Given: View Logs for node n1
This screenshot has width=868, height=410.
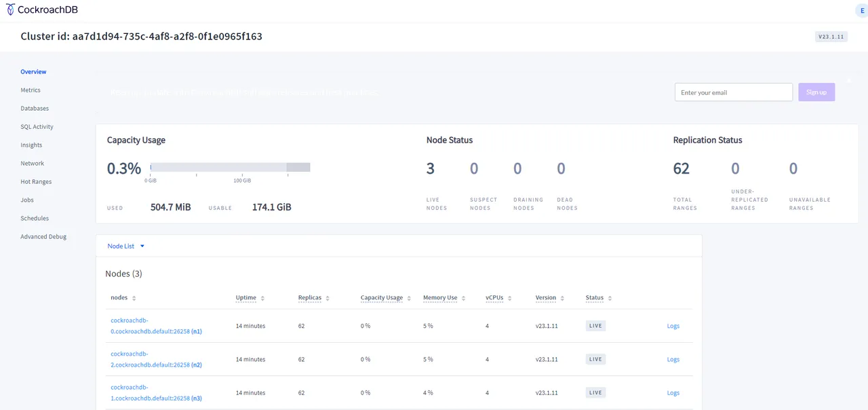Looking at the screenshot, I should 673,326.
